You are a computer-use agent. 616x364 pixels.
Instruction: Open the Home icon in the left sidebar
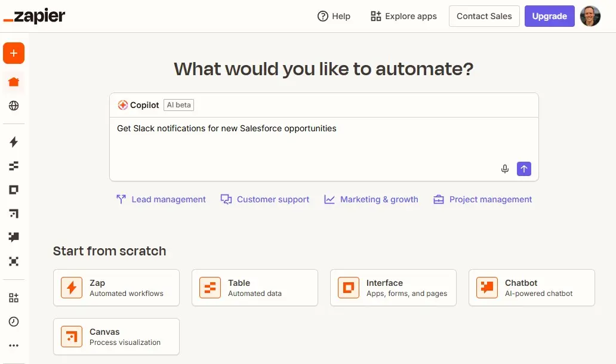[x=13, y=82]
